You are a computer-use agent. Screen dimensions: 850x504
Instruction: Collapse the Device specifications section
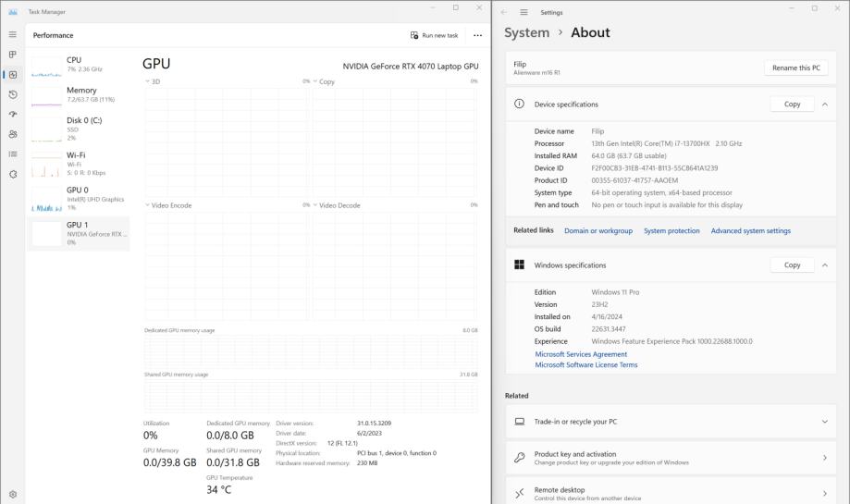(x=824, y=104)
